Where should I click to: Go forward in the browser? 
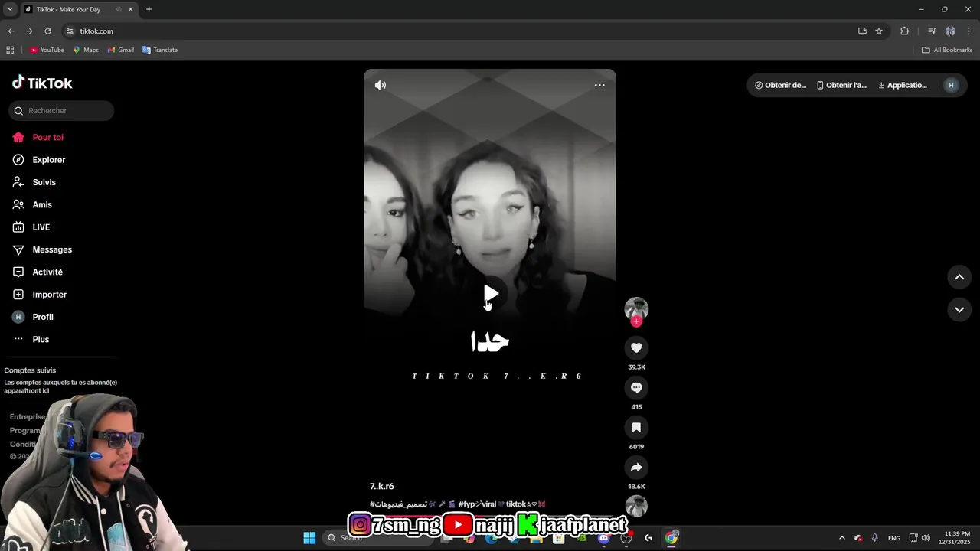(x=29, y=31)
